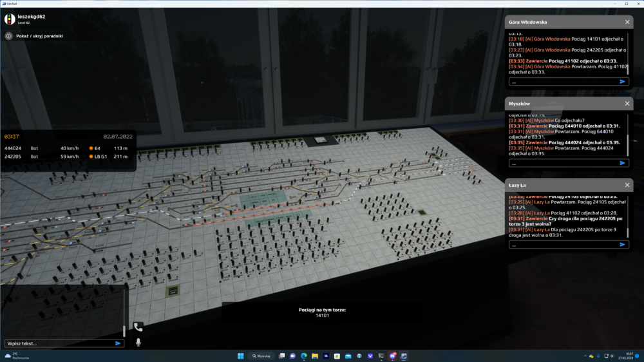Click the Pociągi na tym torze 14101 tooltip
644x362 pixels.
pos(323,312)
